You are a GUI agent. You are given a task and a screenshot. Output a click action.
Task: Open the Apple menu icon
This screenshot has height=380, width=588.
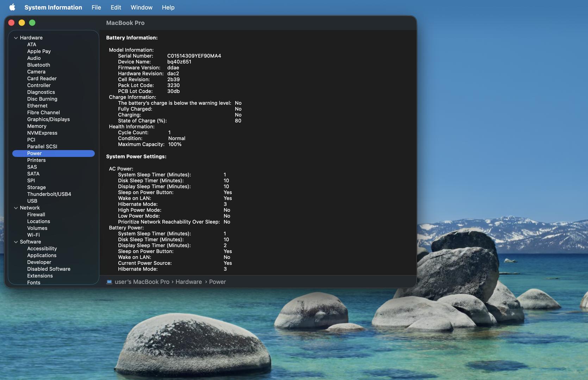pos(12,7)
